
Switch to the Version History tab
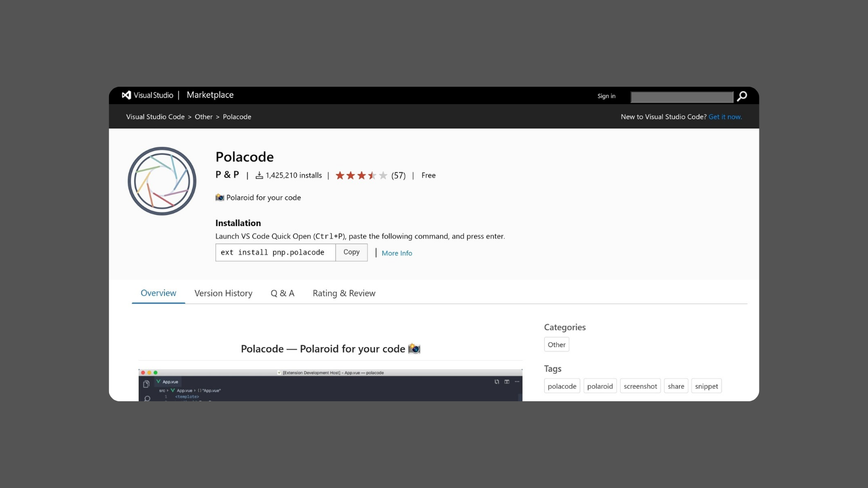[x=224, y=293]
